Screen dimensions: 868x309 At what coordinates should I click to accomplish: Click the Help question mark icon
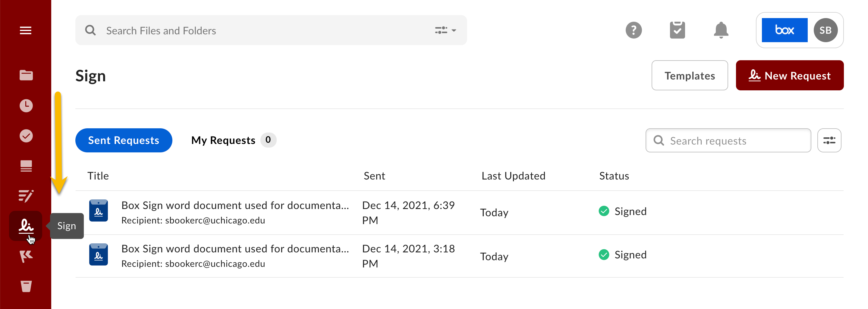coord(634,30)
